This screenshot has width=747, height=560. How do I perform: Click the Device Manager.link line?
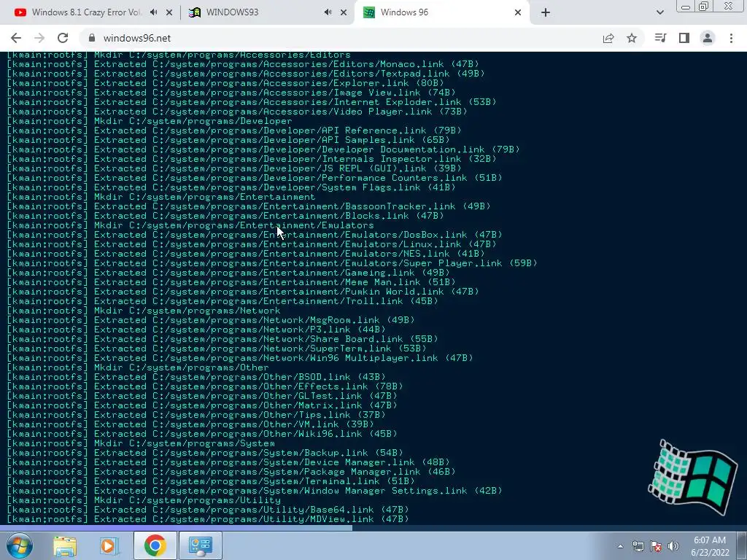(x=228, y=462)
